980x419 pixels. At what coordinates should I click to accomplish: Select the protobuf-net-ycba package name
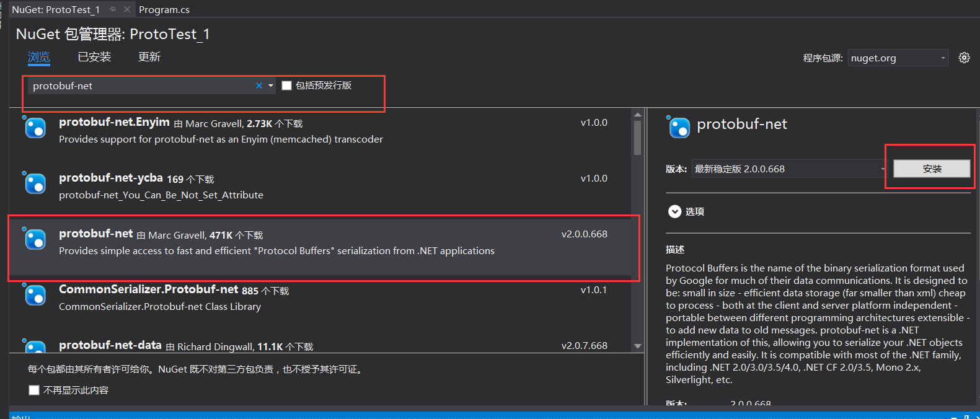click(x=111, y=178)
